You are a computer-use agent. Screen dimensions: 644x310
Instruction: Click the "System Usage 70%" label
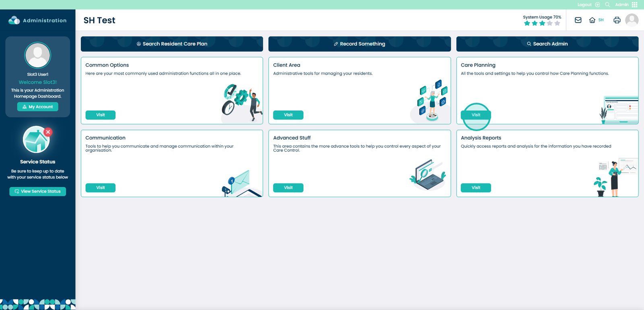pos(542,17)
